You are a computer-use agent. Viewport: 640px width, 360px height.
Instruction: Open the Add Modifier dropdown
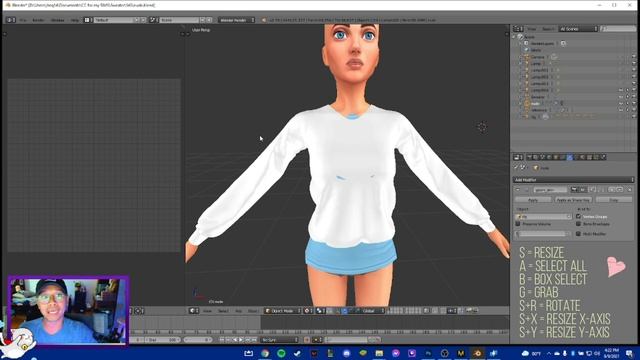click(x=573, y=180)
